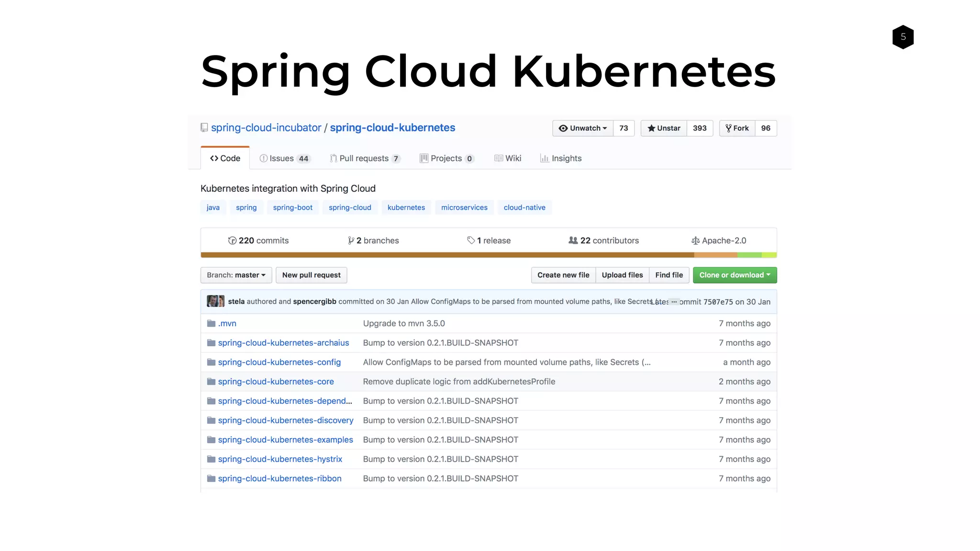
Task: Expand the commit message ellipsis button
Action: pyautogui.click(x=674, y=302)
